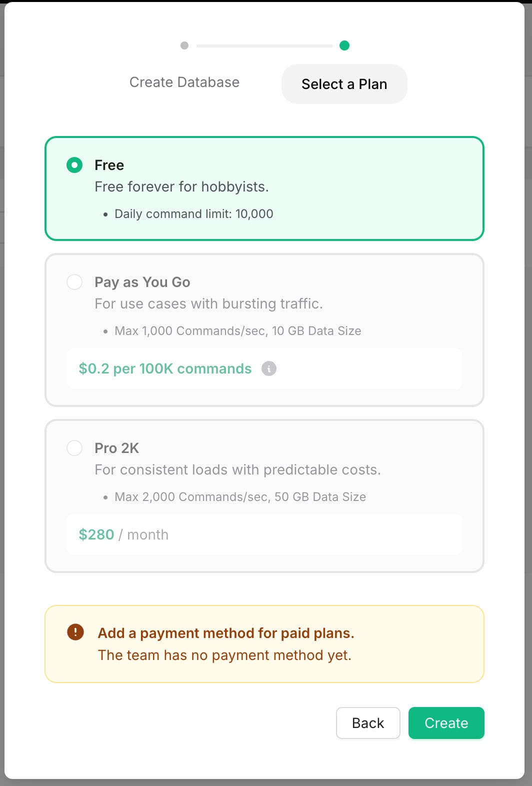Go to the Create Database step
Image resolution: width=532 pixels, height=786 pixels.
184,82
